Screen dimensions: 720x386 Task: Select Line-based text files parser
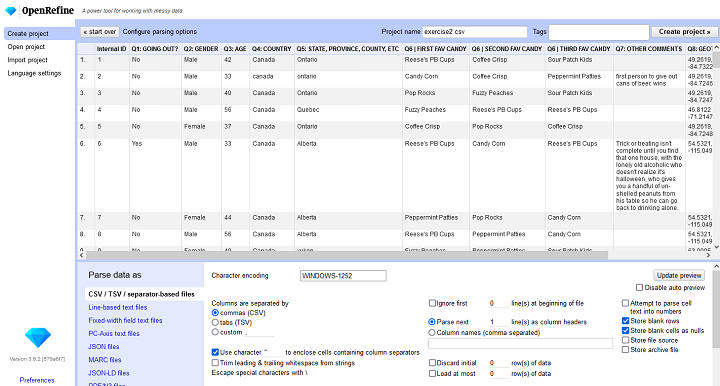click(x=118, y=308)
